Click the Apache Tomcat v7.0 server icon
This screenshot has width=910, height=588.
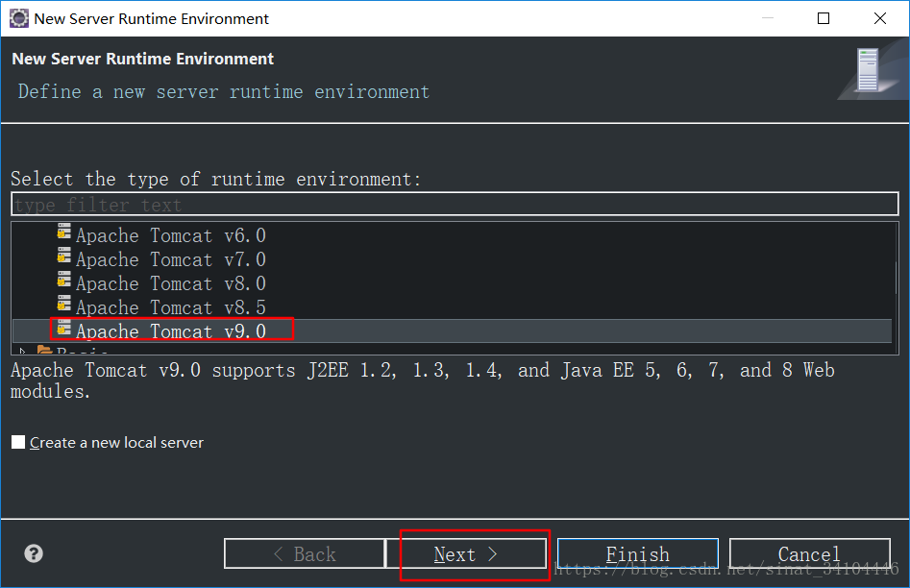point(63,256)
